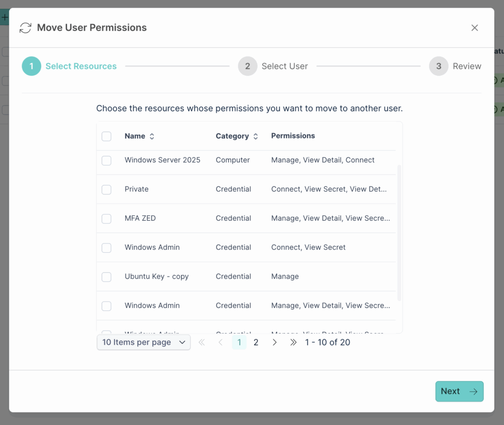504x425 pixels.
Task: Go to the next page arrow
Action: (274, 342)
